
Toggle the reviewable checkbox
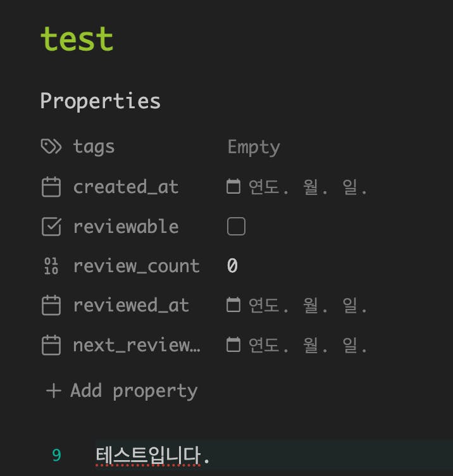click(x=236, y=227)
